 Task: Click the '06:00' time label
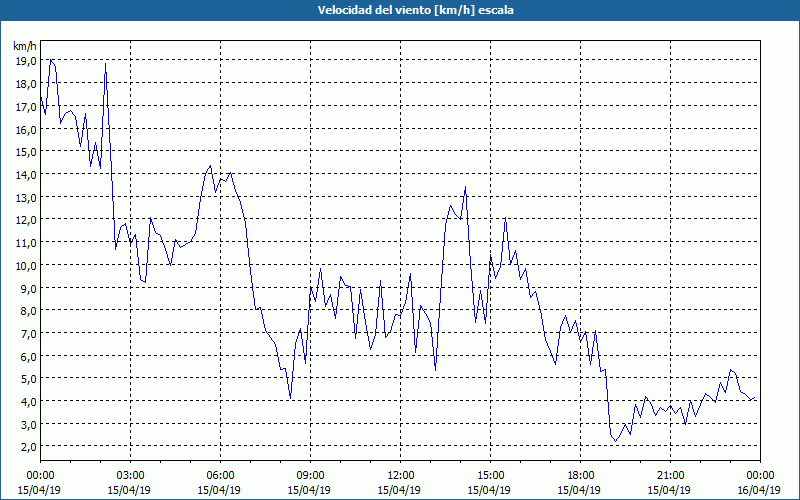220,476
